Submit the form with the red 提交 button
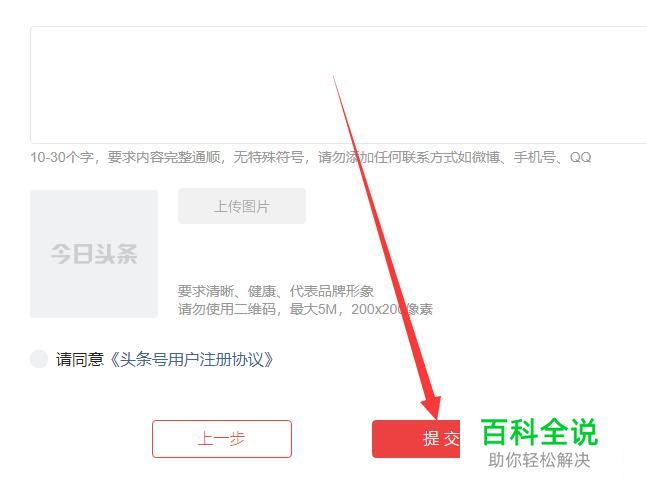647x503 pixels. click(x=416, y=439)
